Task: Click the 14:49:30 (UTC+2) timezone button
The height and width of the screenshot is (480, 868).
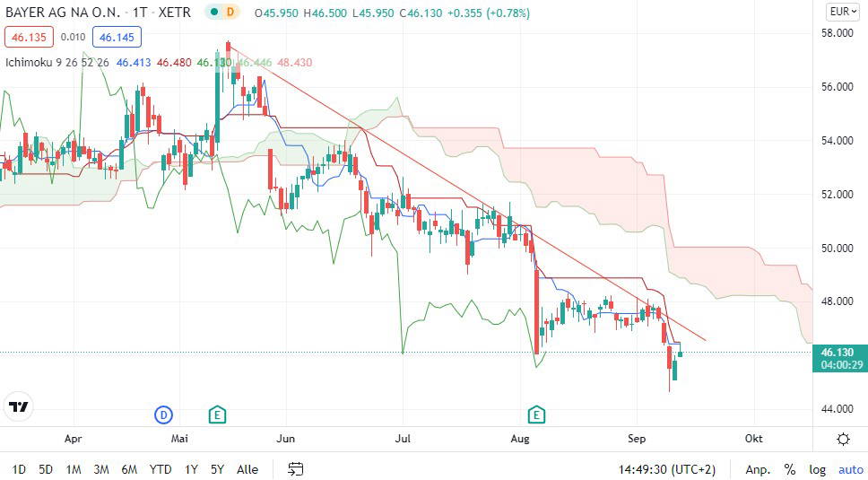Action: pos(666,469)
